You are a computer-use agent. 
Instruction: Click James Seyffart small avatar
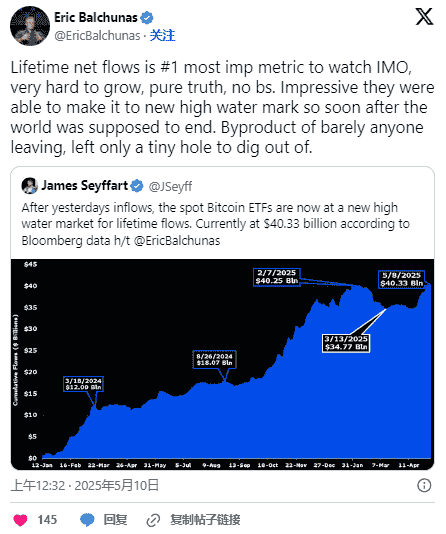(30, 186)
